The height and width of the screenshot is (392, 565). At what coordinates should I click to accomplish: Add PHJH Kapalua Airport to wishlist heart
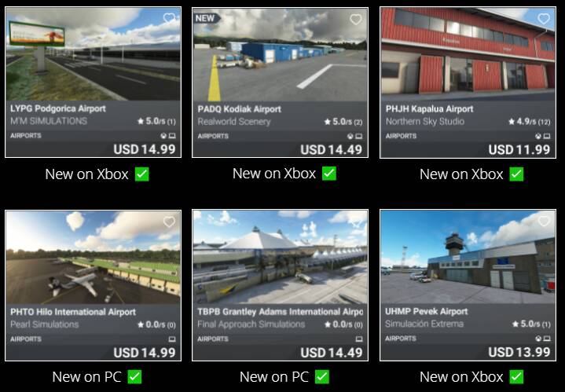click(x=543, y=18)
